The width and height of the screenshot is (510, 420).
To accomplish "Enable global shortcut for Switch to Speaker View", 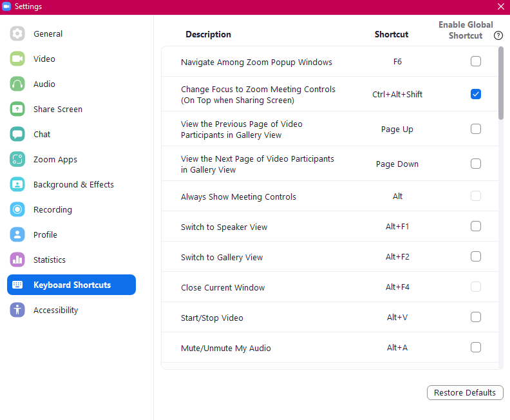I will (x=475, y=226).
